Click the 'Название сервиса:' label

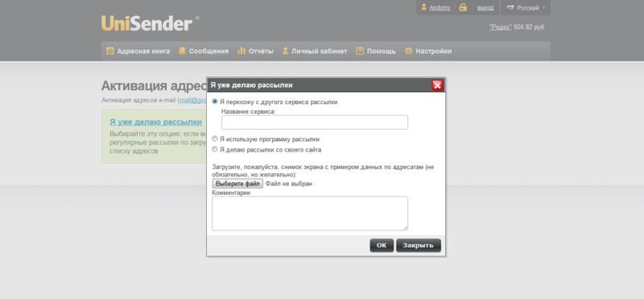click(x=249, y=111)
